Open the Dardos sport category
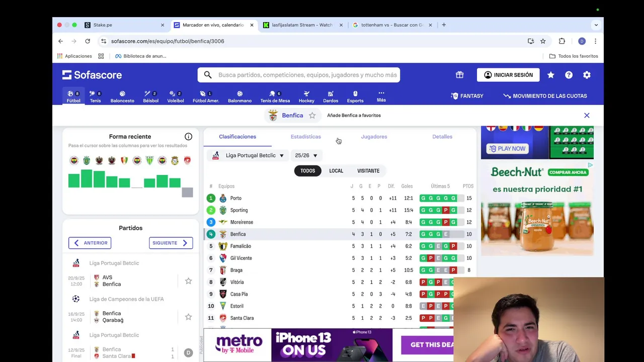 pos(331,97)
